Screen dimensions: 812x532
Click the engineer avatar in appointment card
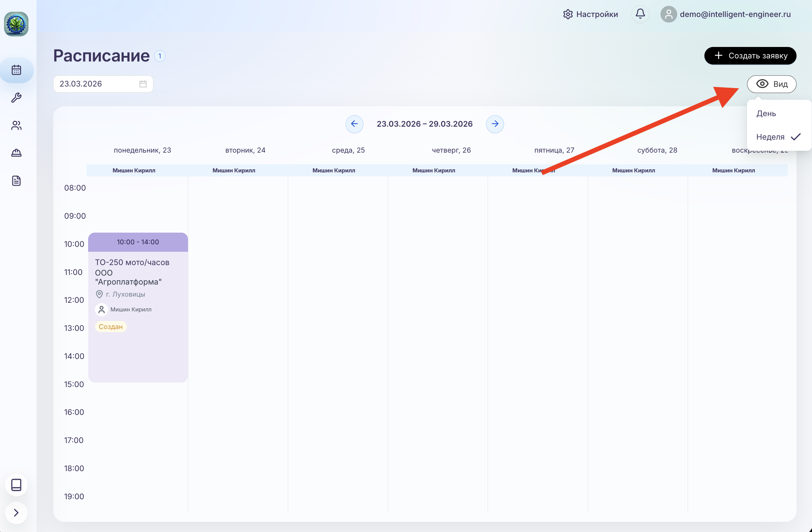click(101, 310)
